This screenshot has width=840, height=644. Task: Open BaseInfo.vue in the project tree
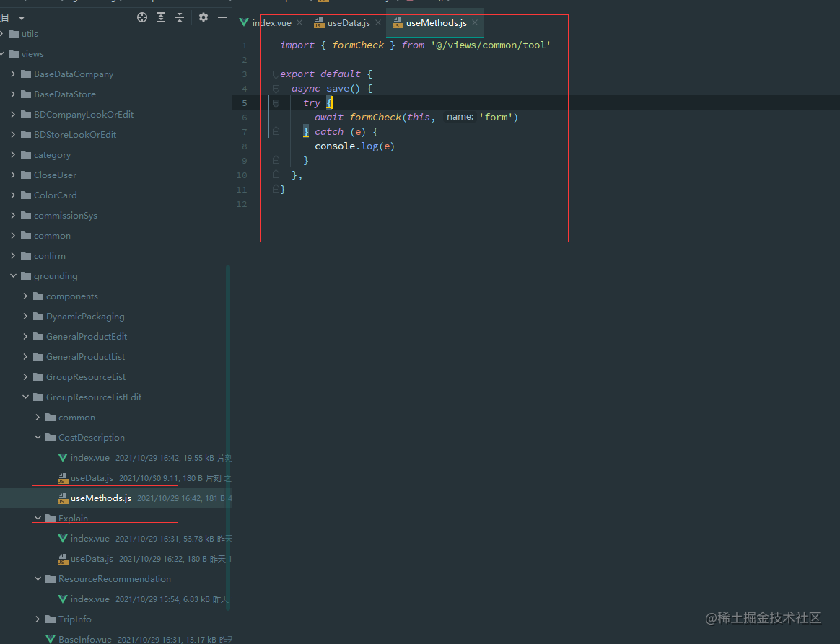pos(84,640)
